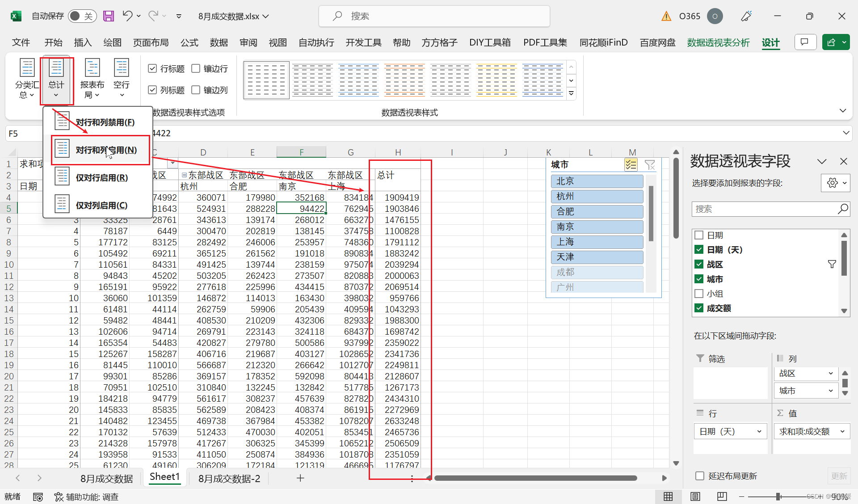Open the field list gear tools icon
This screenshot has height=504, width=858.
pos(835,183)
